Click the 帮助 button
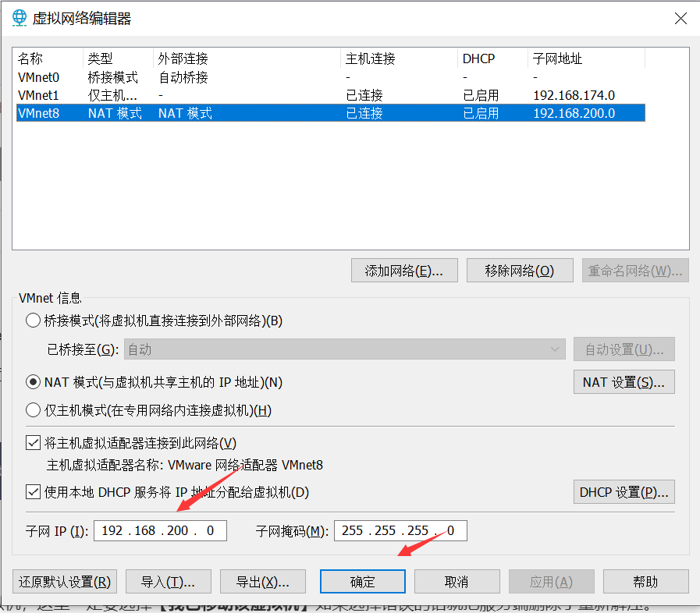This screenshot has width=700, height=613. (x=646, y=582)
